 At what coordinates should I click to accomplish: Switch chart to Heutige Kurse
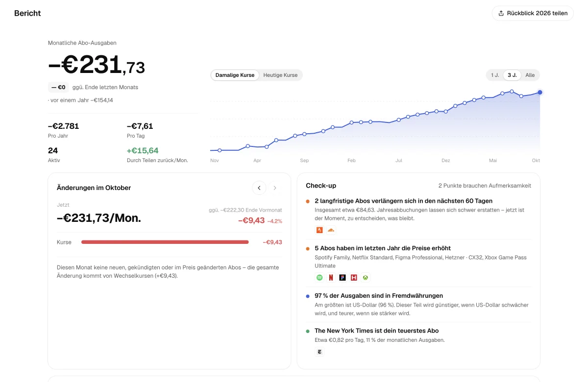point(280,75)
